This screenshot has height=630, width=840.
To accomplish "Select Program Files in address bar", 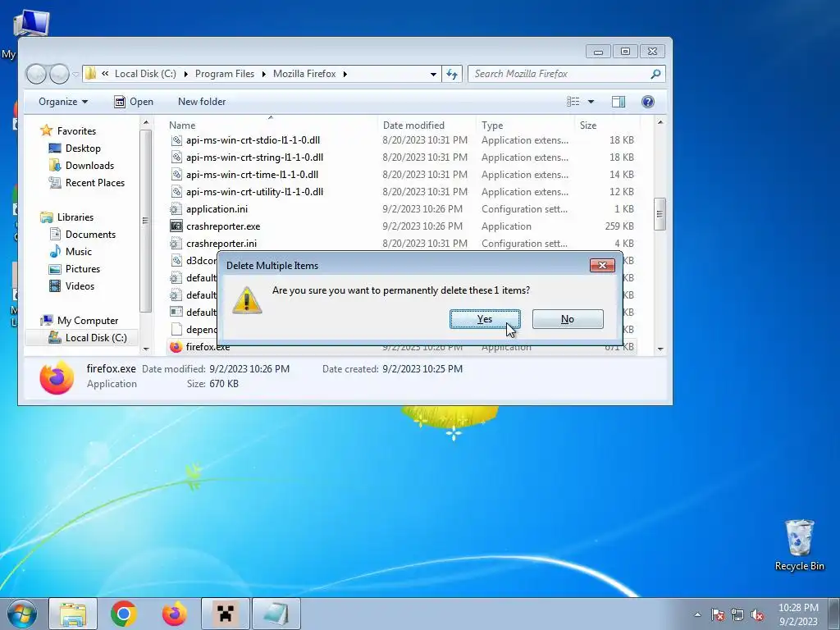I will [x=225, y=74].
